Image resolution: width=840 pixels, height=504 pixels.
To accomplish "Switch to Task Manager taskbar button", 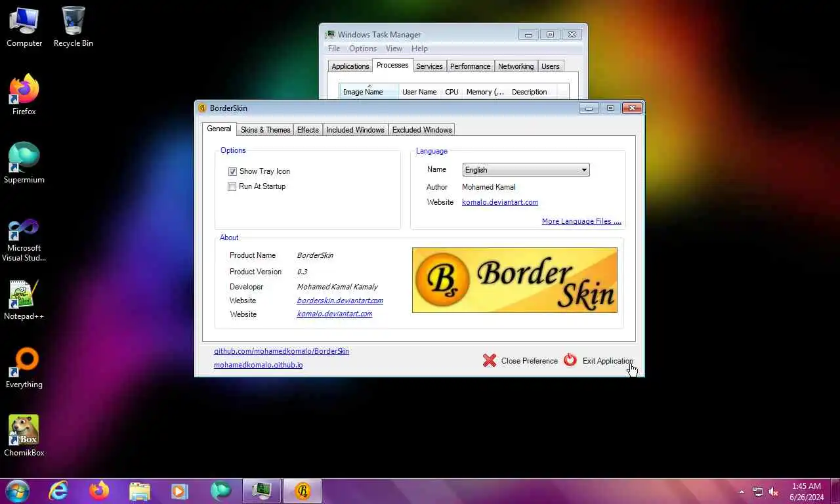I will pos(262,491).
